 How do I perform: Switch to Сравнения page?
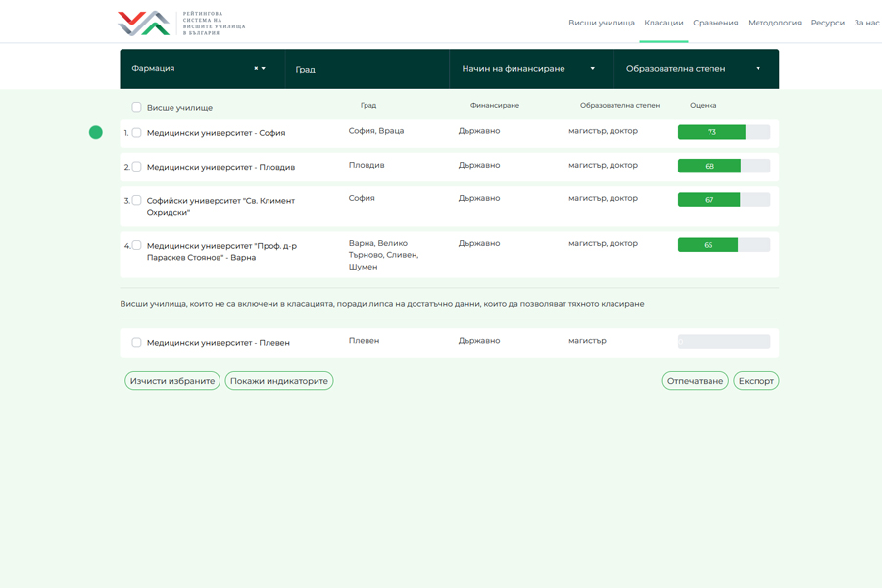pyautogui.click(x=715, y=23)
